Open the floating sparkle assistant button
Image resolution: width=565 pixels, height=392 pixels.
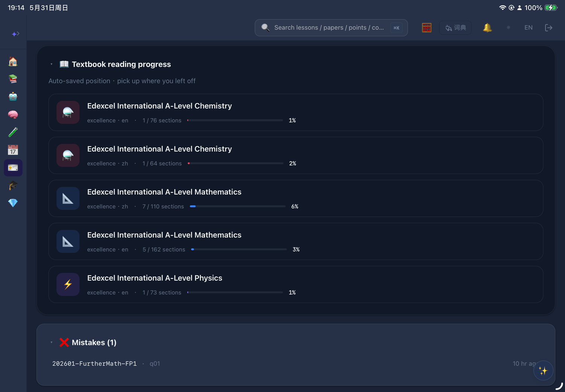(543, 371)
